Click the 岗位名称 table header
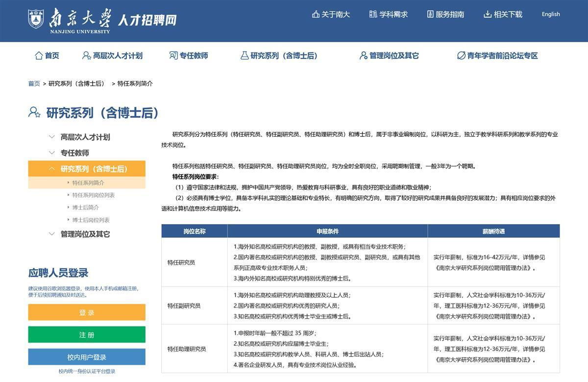Viewport: 588px width, 382px height. 195,231
